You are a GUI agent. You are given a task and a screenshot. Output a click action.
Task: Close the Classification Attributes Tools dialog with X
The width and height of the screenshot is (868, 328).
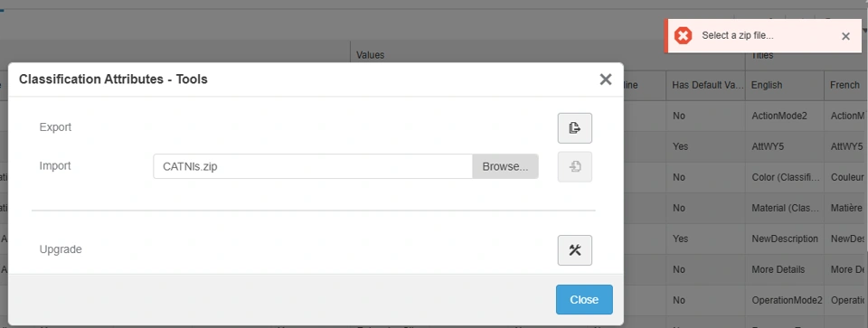pos(606,80)
